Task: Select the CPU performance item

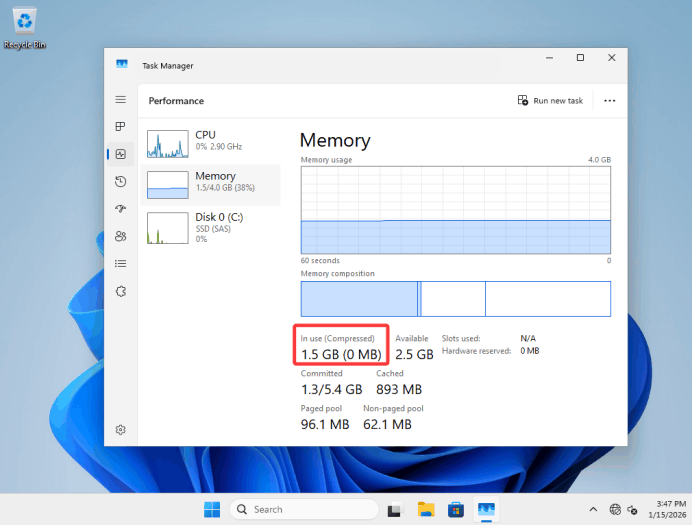Action: pyautogui.click(x=213, y=142)
